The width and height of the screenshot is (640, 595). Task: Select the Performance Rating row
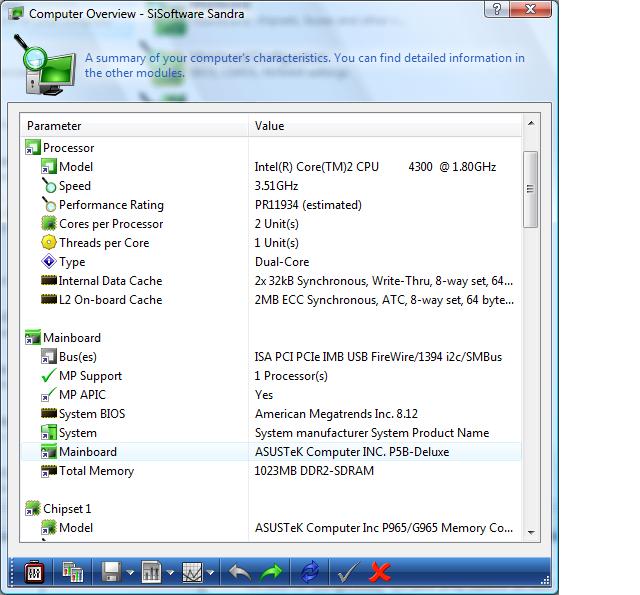click(x=271, y=205)
